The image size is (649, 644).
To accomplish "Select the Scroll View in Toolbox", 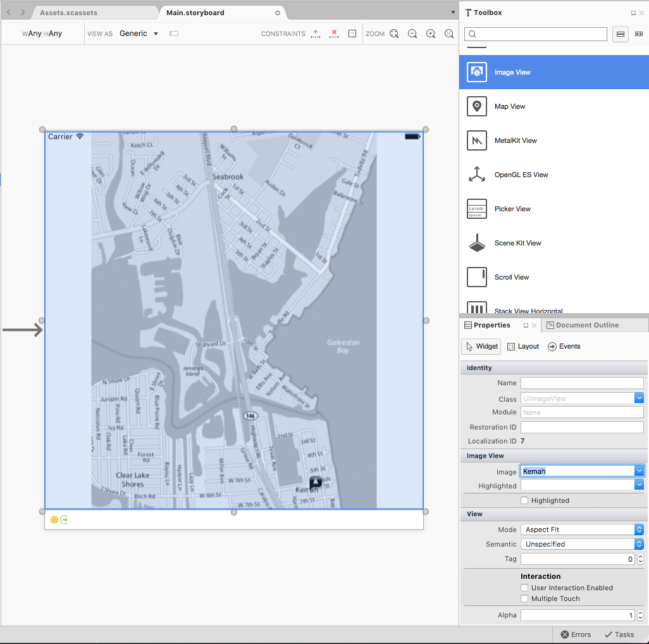I will (x=511, y=277).
